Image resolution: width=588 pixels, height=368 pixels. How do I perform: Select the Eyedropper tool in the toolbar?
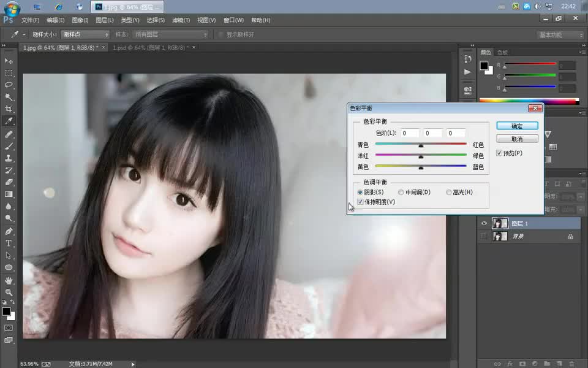8,121
